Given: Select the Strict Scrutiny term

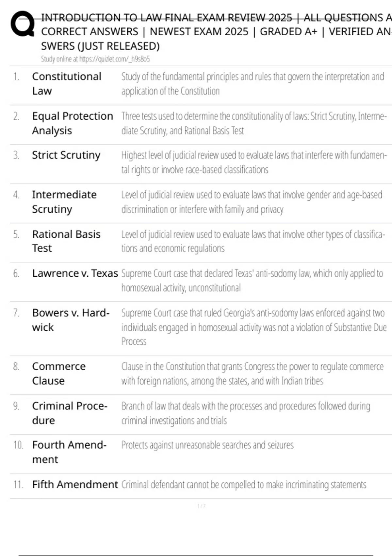Looking at the screenshot, I should coord(66,155).
